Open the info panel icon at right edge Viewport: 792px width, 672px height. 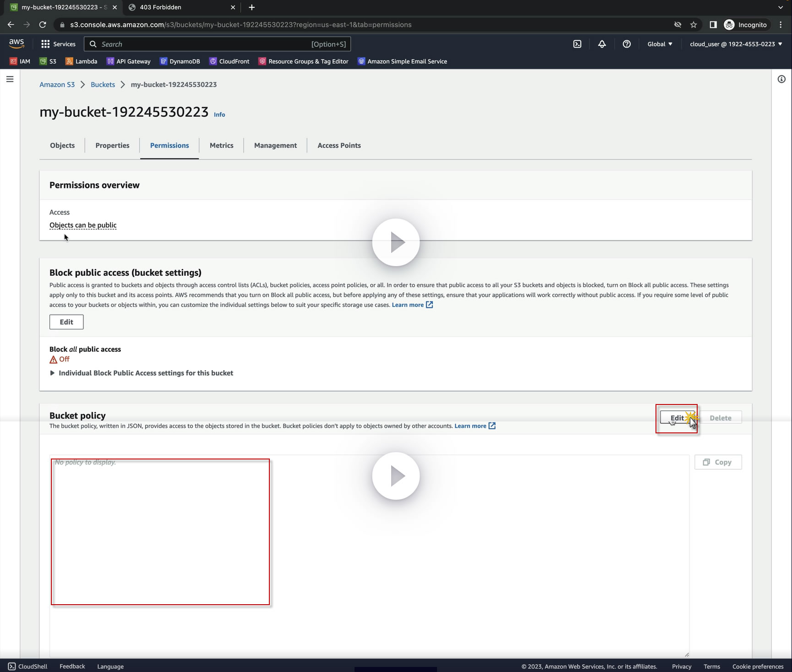click(x=781, y=79)
